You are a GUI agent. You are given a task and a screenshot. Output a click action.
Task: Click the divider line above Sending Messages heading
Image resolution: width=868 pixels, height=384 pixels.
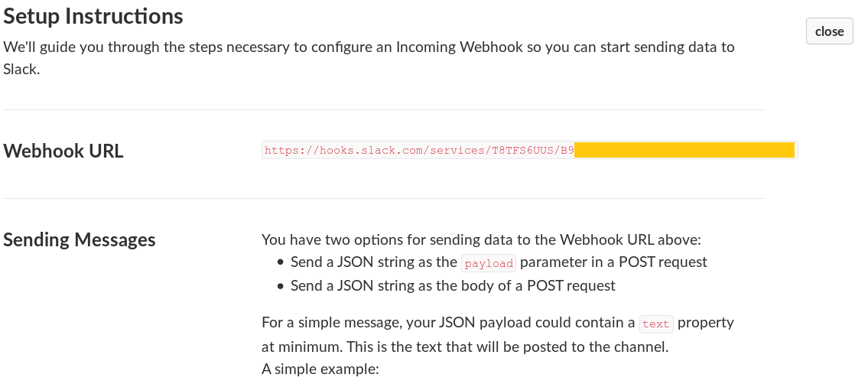[x=384, y=199]
